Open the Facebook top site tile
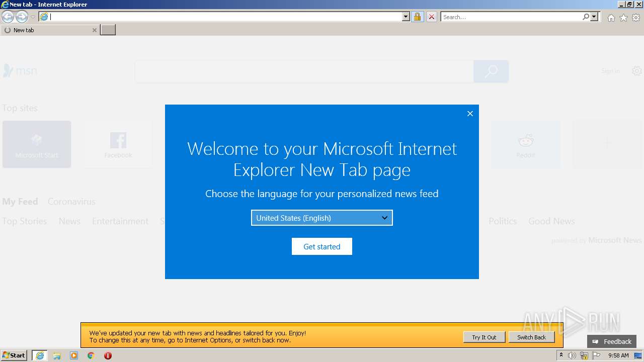 click(x=118, y=144)
